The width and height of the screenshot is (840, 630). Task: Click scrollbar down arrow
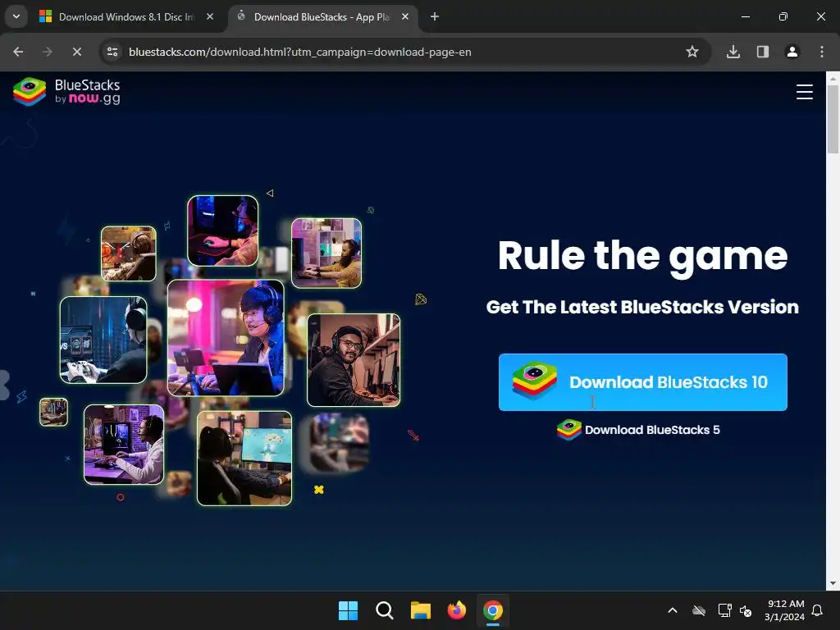coord(833,583)
